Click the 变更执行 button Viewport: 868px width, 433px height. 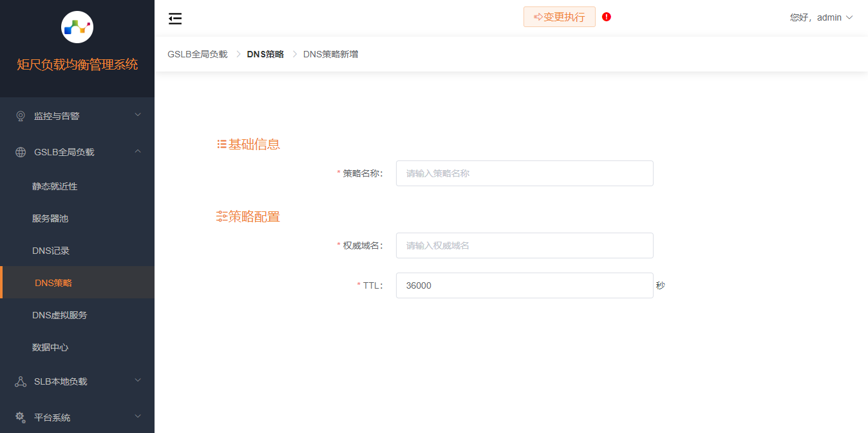point(559,17)
